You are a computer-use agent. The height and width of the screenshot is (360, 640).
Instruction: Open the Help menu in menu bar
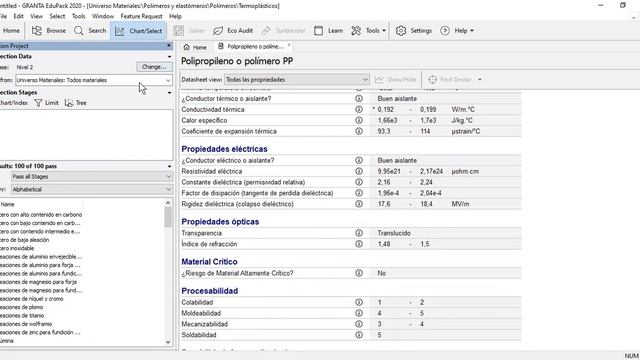175,16
